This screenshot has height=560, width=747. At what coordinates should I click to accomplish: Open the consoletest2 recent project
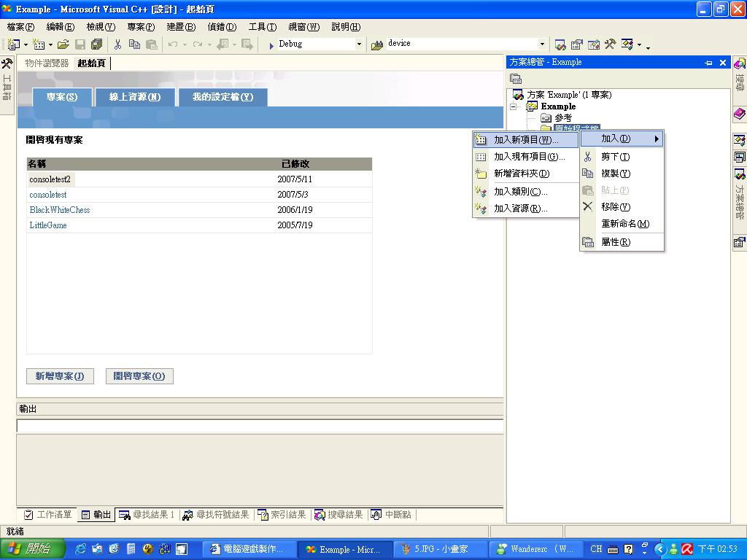(x=50, y=179)
